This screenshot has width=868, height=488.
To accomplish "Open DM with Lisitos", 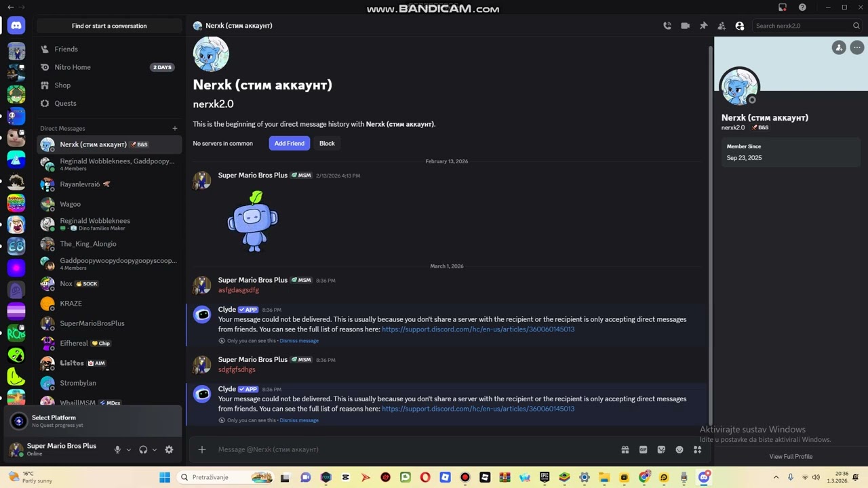I will tap(109, 363).
